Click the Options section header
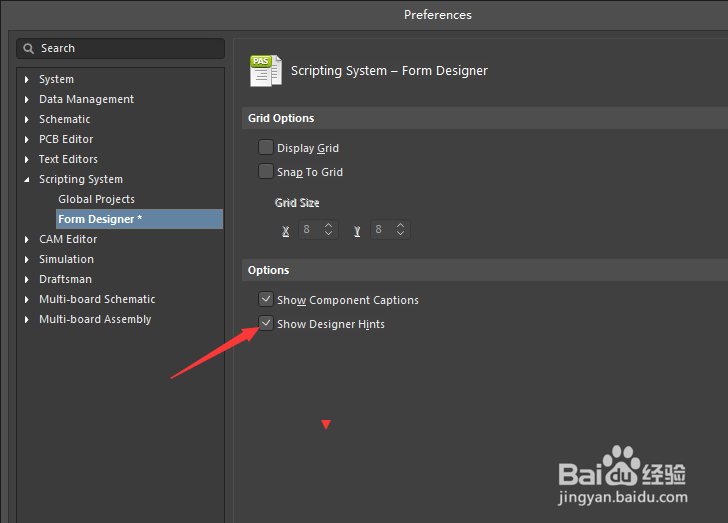 (x=485, y=270)
